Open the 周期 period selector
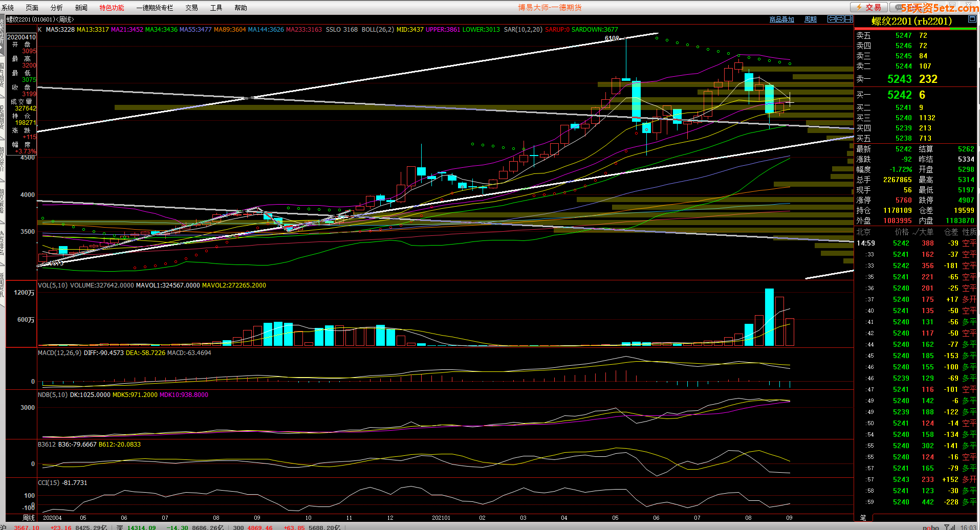Screen dimensions: 980x530 tap(810, 19)
